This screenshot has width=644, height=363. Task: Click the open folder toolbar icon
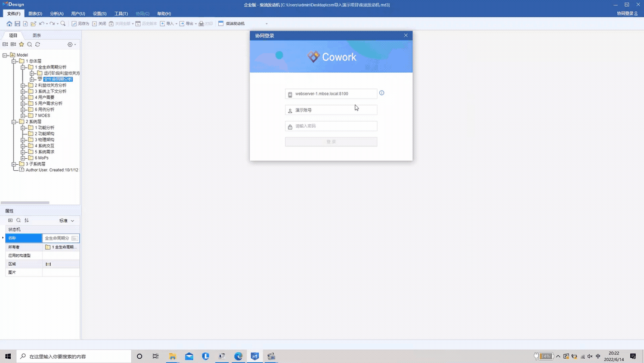[33, 24]
